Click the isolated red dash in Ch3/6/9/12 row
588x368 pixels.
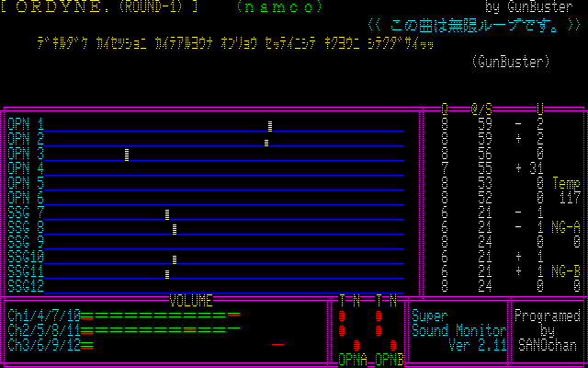pyautogui.click(x=277, y=344)
